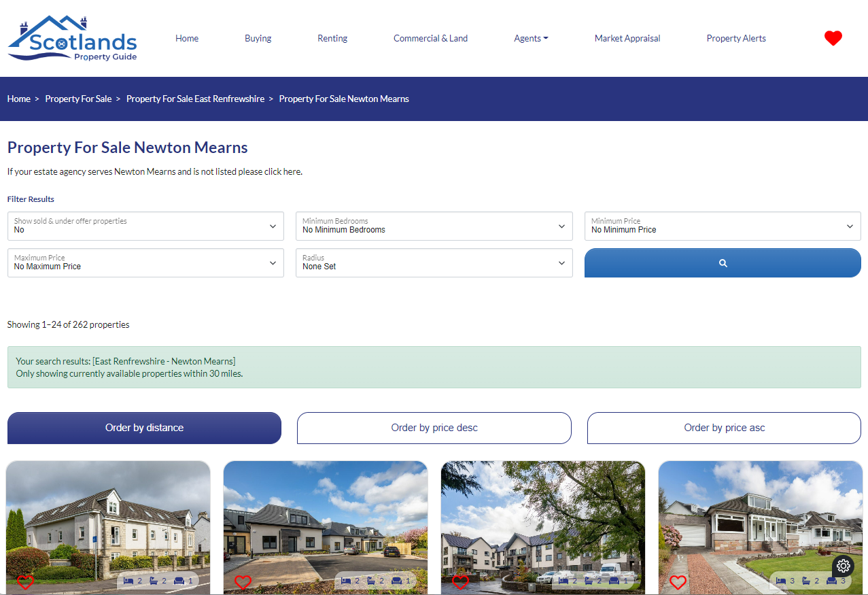
Task: Click bedroom icon on white apartment listing
Action: click(128, 581)
